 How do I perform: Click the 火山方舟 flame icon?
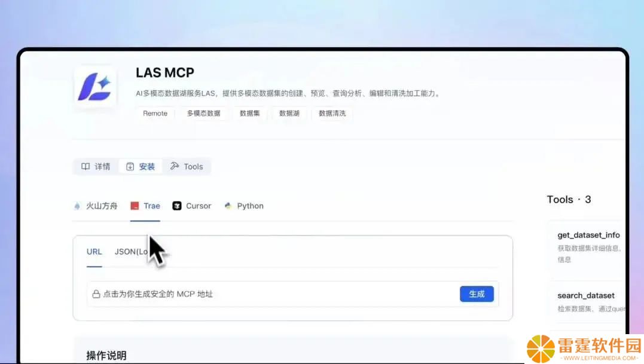(77, 206)
